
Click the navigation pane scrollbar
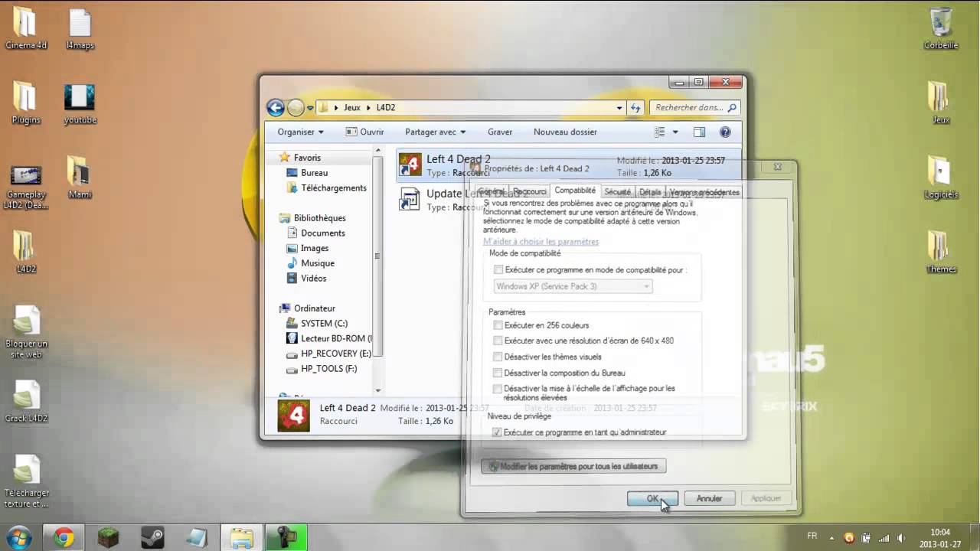[x=377, y=257]
